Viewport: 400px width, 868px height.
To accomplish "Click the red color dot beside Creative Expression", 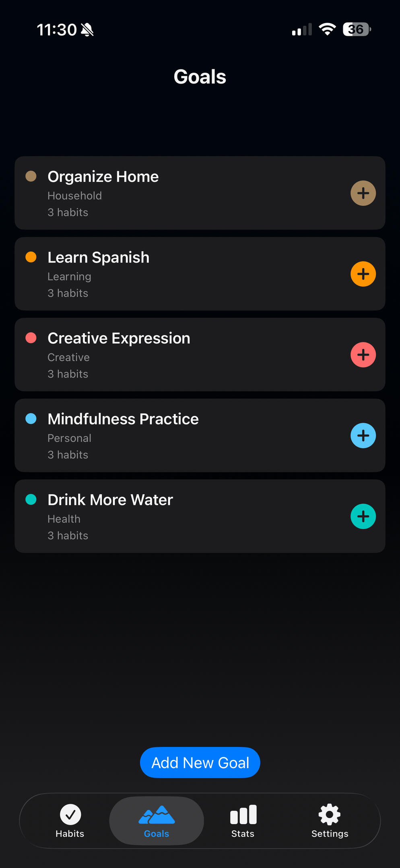I will [x=31, y=338].
